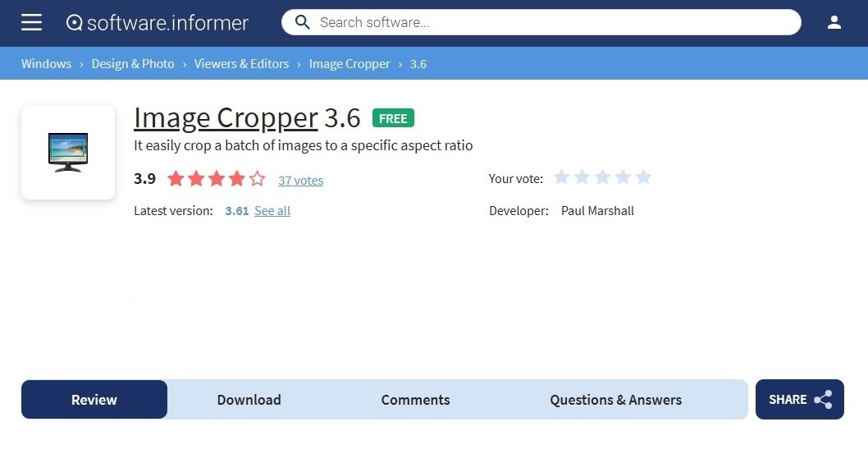The width and height of the screenshot is (868, 463).
Task: Give a four-star vote
Action: pyautogui.click(x=623, y=177)
